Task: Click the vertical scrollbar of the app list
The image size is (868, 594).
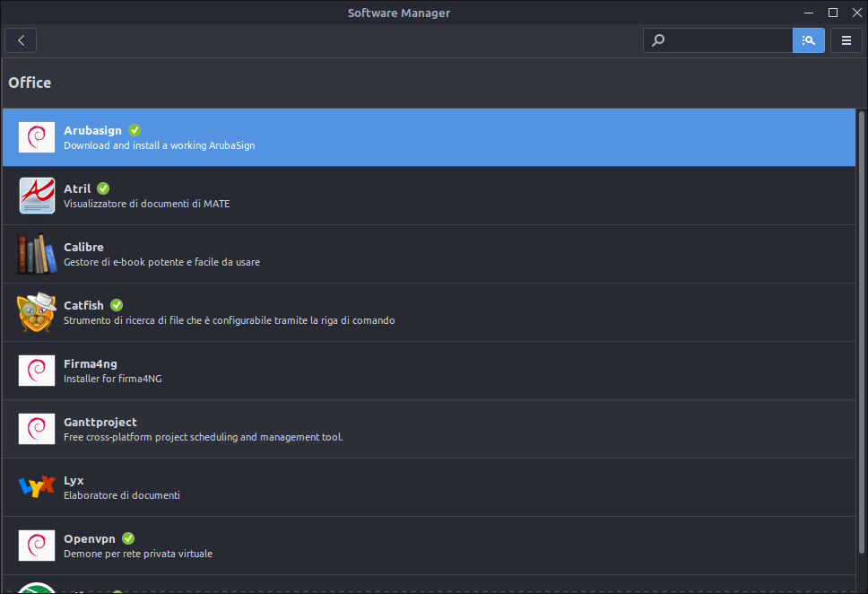Action: 861,333
